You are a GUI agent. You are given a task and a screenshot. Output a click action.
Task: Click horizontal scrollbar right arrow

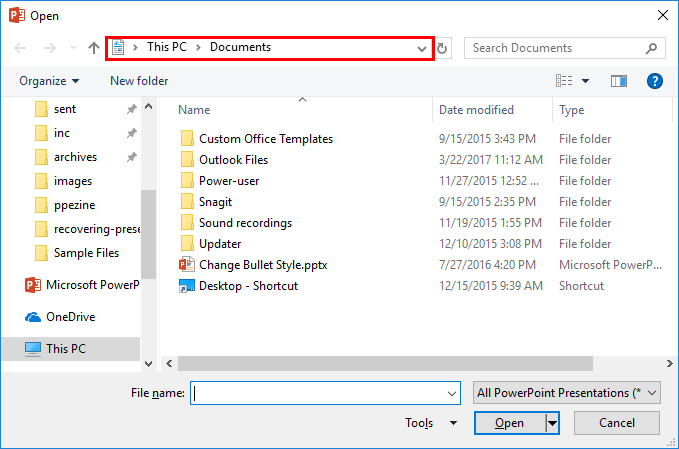(x=669, y=364)
